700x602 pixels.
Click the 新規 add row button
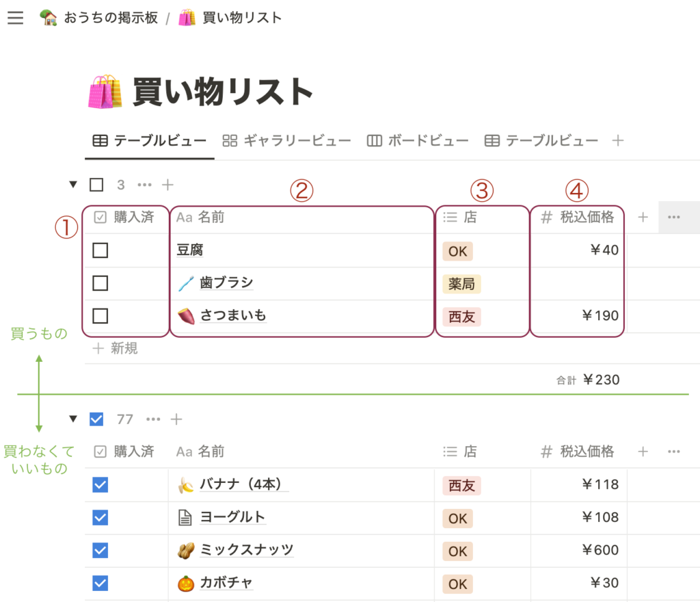(116, 349)
